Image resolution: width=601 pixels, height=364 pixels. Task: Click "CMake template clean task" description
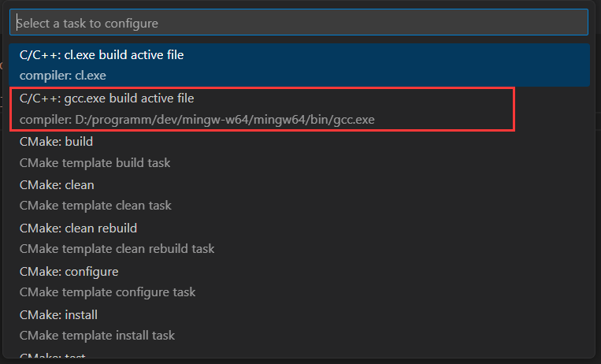pyautogui.click(x=95, y=206)
